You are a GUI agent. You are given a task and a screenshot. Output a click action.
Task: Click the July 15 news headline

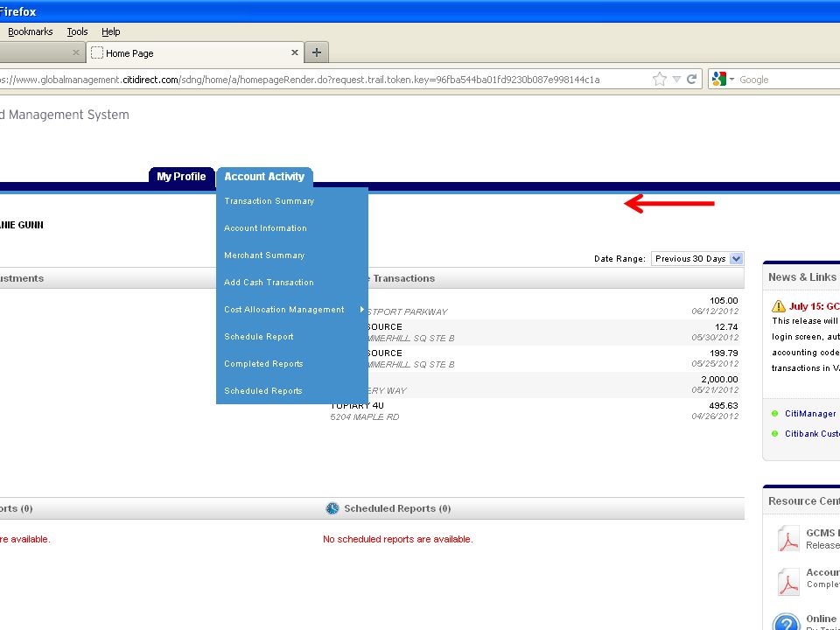pos(815,306)
